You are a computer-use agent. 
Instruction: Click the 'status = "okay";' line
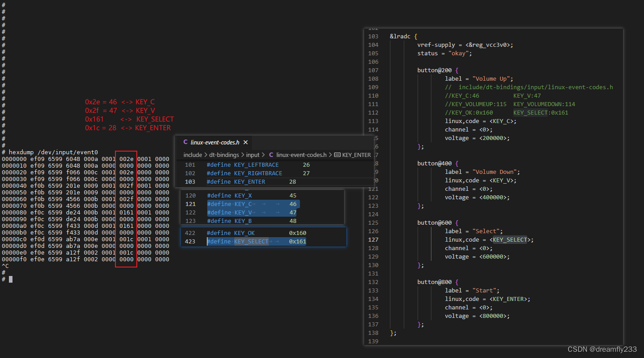coord(444,53)
